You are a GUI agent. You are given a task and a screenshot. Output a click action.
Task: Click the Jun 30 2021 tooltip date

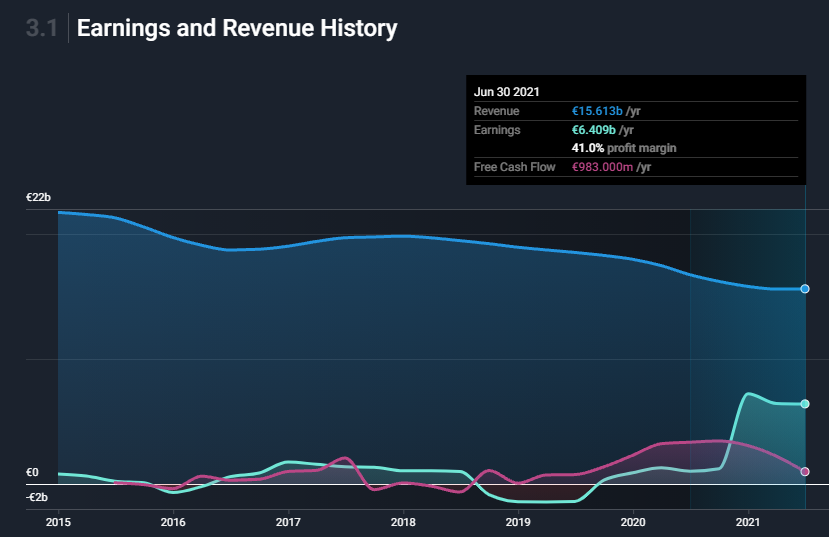pyautogui.click(x=507, y=92)
